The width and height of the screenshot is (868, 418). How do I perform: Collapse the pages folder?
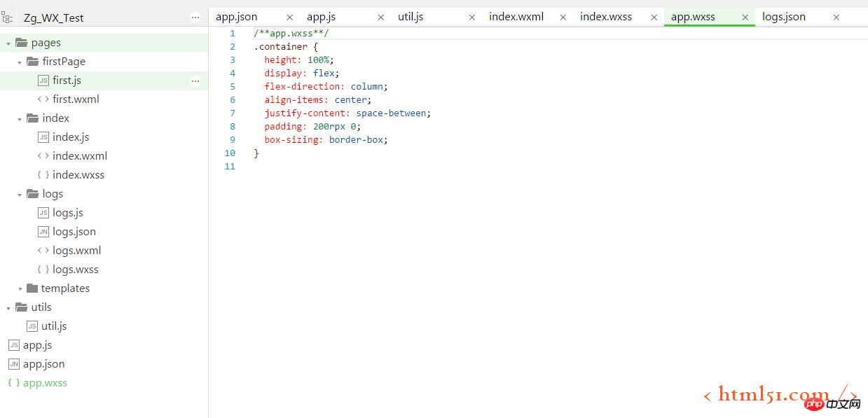click(8, 43)
